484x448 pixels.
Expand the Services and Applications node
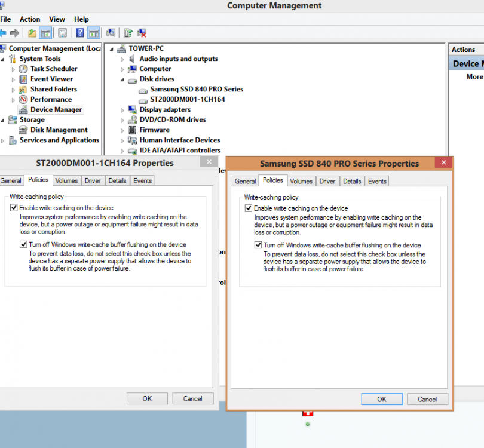pyautogui.click(x=3, y=141)
